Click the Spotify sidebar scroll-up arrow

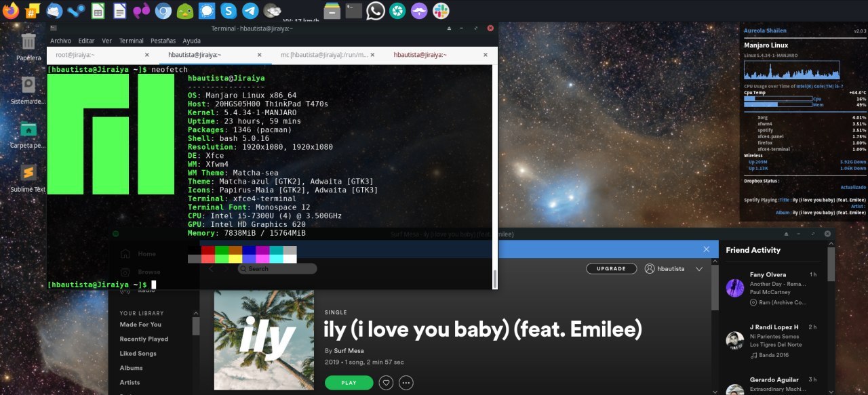[x=196, y=313]
